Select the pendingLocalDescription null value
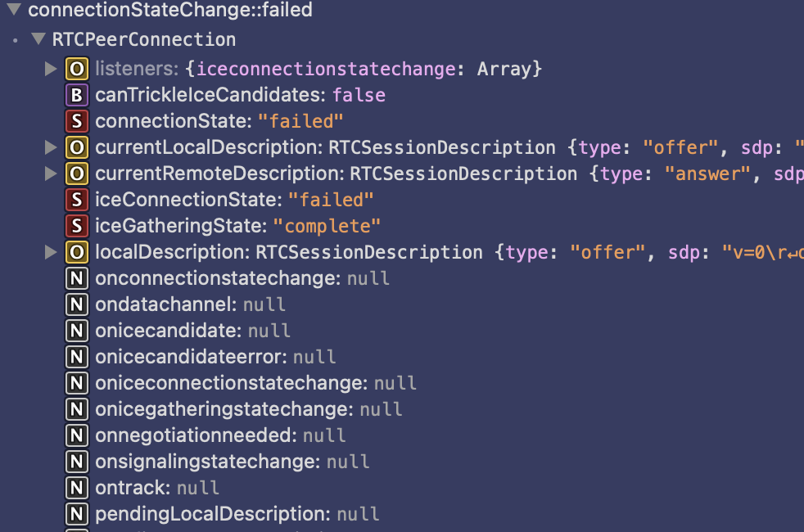The width and height of the screenshot is (804, 532). click(358, 514)
